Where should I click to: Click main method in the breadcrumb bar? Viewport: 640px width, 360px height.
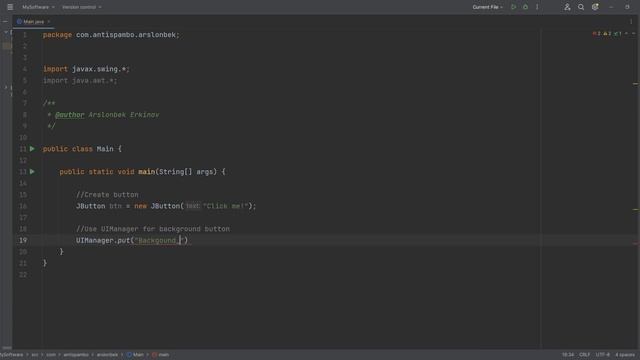[x=161, y=355]
